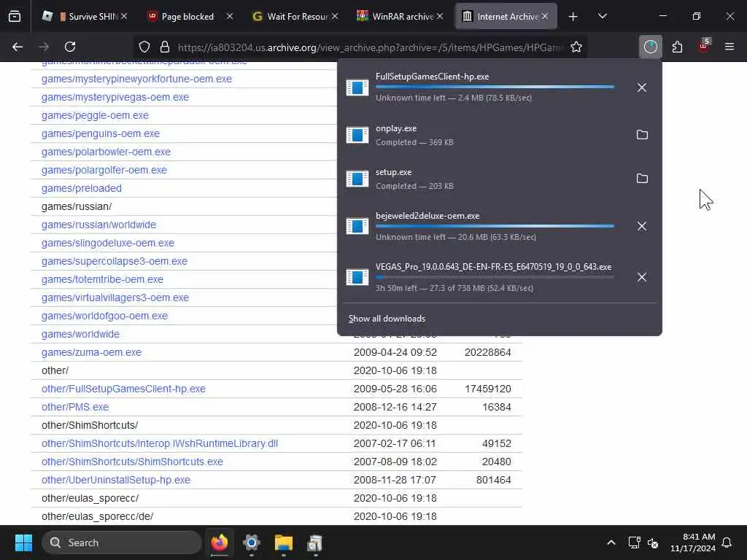Open games/zuma-oem.exe link

[91, 352]
